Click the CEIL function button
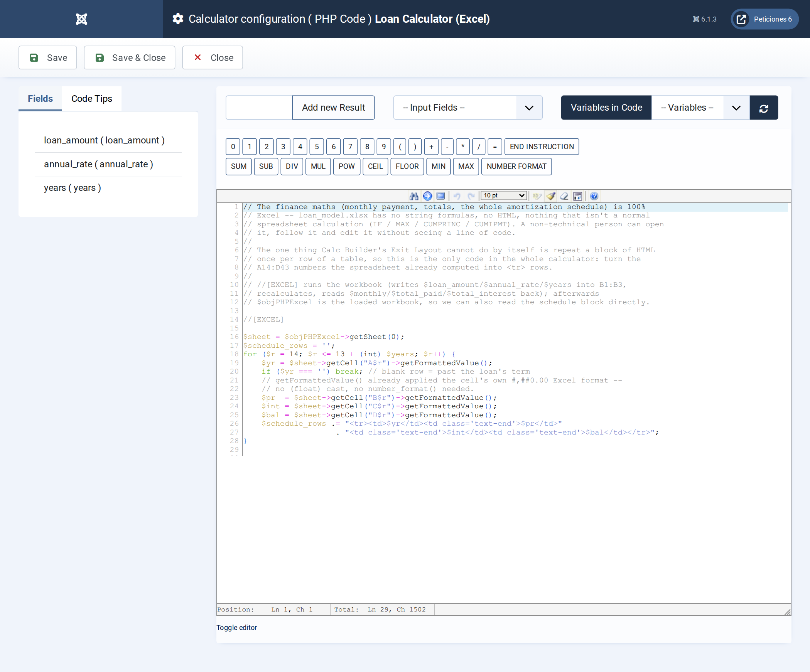The width and height of the screenshot is (810, 672). (x=375, y=167)
